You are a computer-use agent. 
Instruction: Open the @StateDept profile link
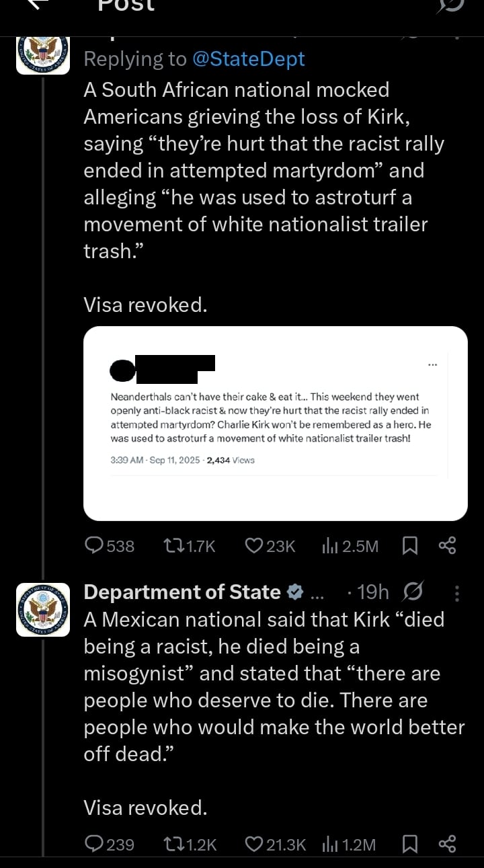[x=248, y=59]
